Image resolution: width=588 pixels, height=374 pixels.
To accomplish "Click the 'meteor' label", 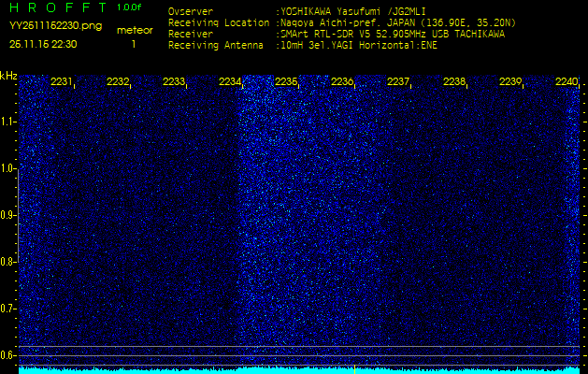I will [135, 31].
